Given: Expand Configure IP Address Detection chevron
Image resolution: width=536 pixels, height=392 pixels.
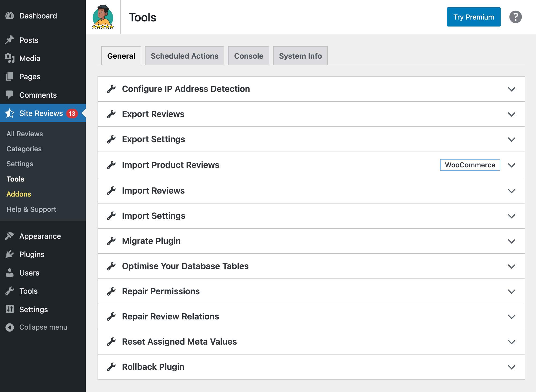Looking at the screenshot, I should (511, 89).
